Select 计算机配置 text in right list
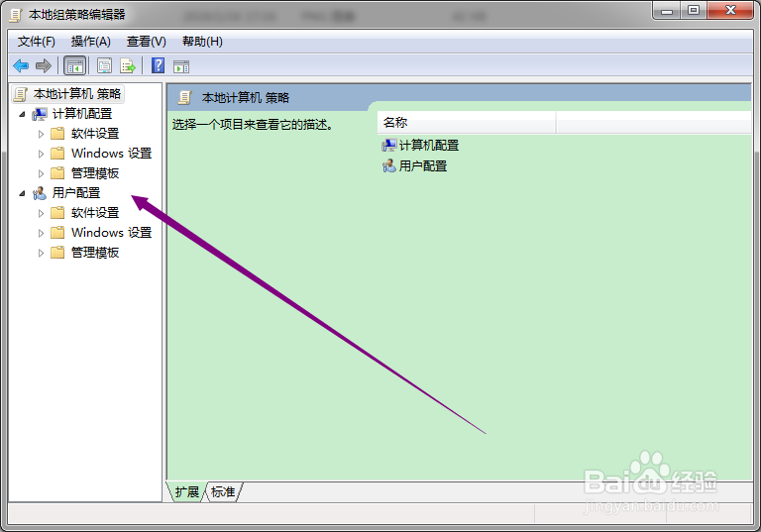The width and height of the screenshot is (761, 532). pyautogui.click(x=429, y=145)
